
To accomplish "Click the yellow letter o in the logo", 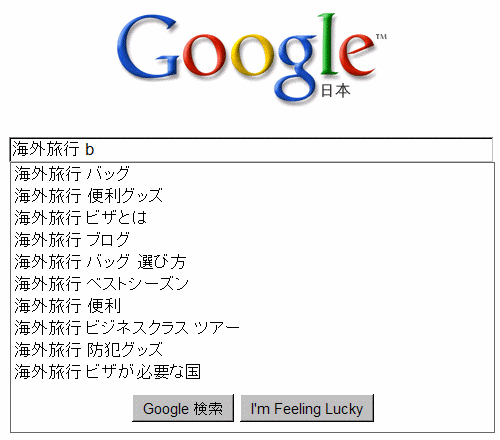I will [x=252, y=55].
